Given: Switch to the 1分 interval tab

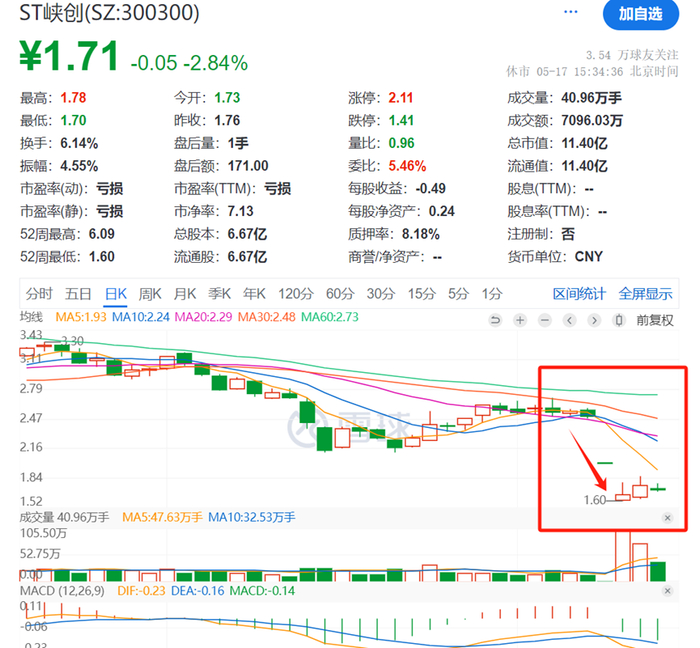Looking at the screenshot, I should click(x=492, y=294).
